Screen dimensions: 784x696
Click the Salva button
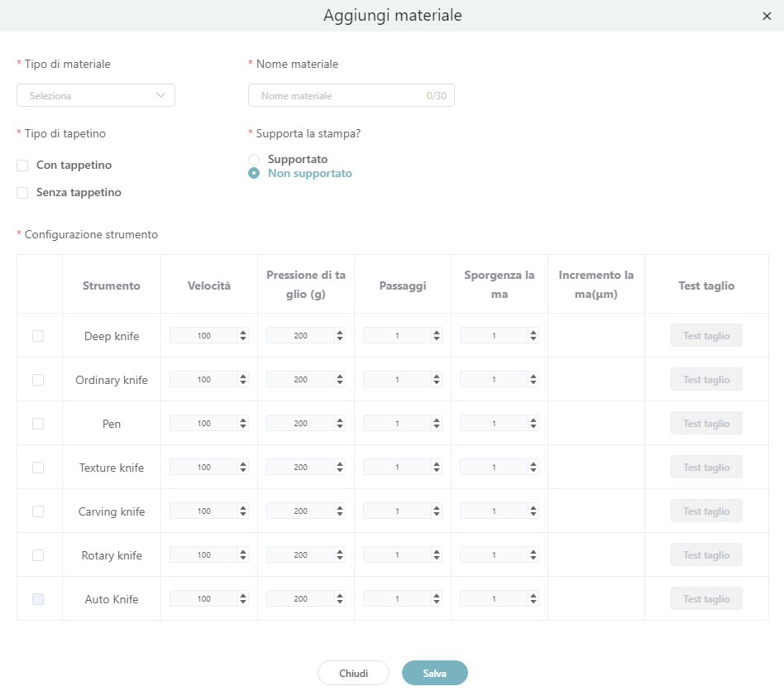[434, 674]
